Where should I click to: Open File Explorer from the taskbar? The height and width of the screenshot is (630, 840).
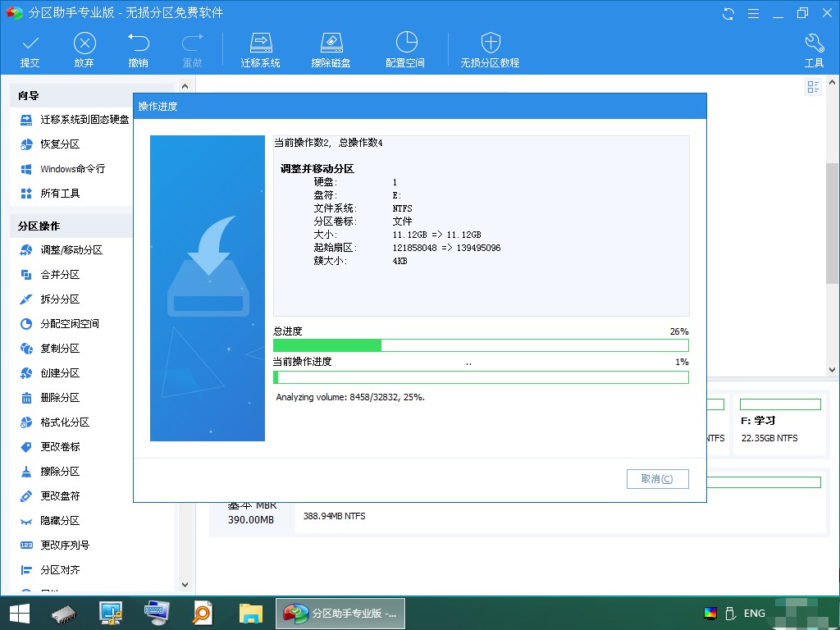251,614
